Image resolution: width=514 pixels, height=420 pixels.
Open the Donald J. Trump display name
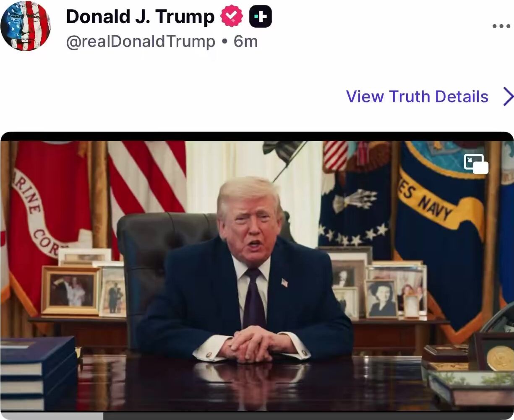(140, 17)
